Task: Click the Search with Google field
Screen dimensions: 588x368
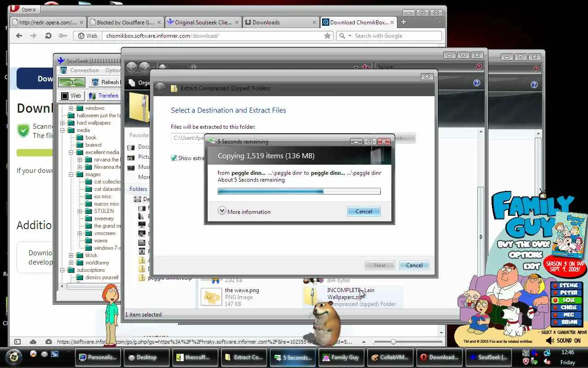Action: [395, 35]
